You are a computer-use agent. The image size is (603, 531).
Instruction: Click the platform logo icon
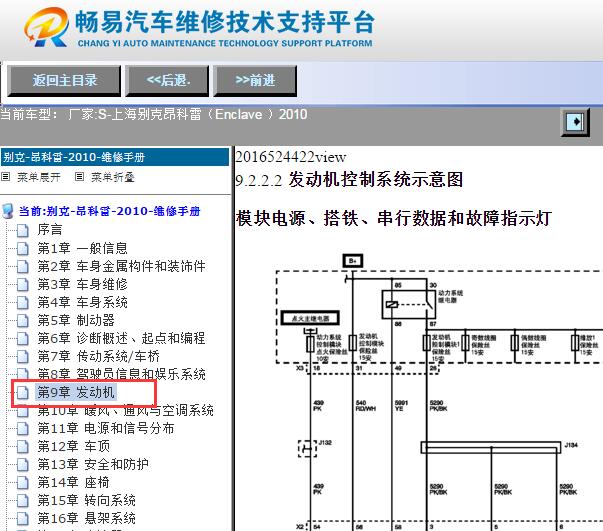point(47,27)
